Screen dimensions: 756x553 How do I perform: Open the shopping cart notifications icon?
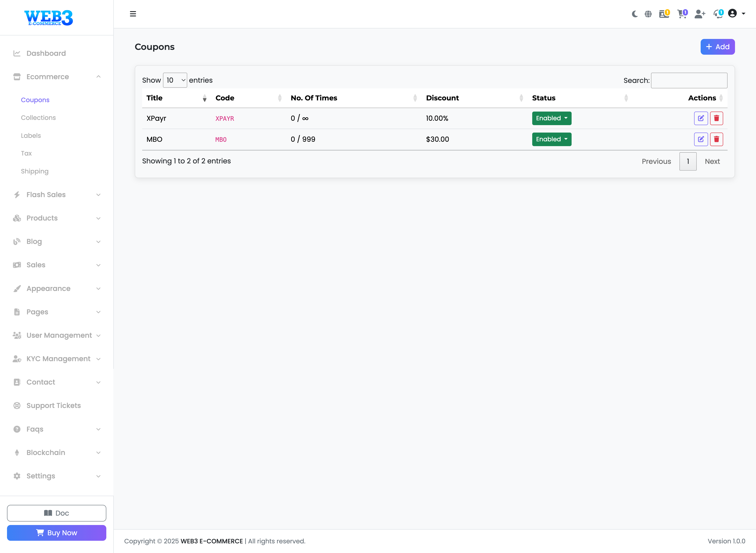(682, 14)
